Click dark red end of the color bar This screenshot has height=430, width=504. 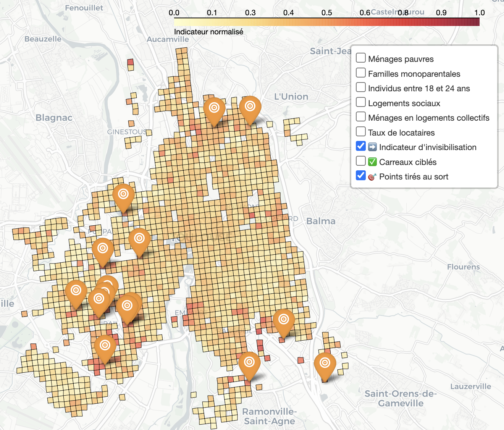tap(477, 22)
